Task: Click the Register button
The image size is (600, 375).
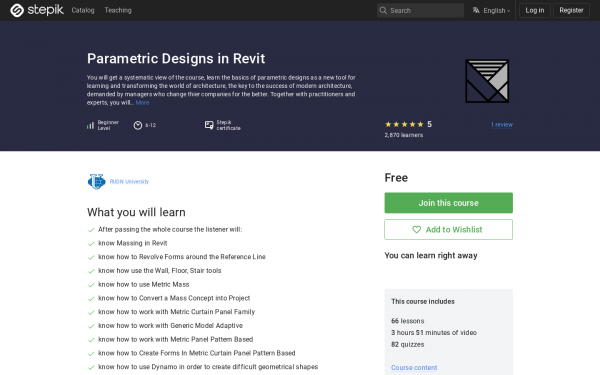Action: 571,10
